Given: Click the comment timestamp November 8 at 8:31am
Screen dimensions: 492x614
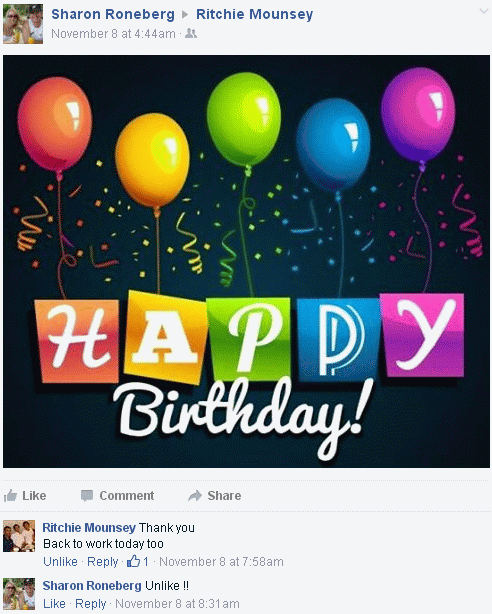Looking at the screenshot, I should (x=177, y=603).
